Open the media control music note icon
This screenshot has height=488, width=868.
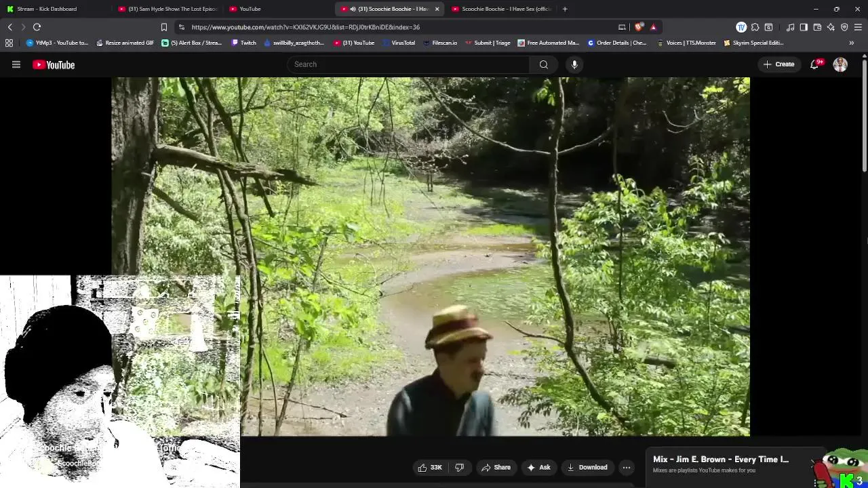tap(791, 27)
